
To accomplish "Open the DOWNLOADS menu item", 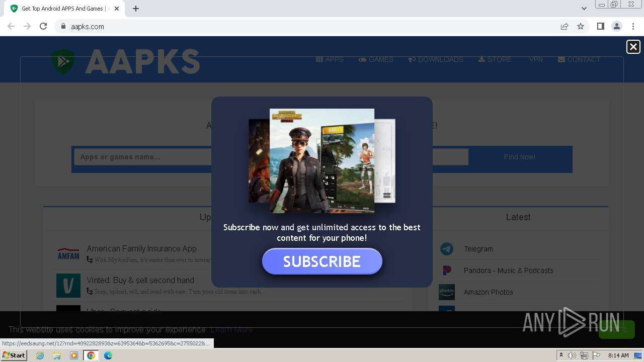I will click(436, 59).
